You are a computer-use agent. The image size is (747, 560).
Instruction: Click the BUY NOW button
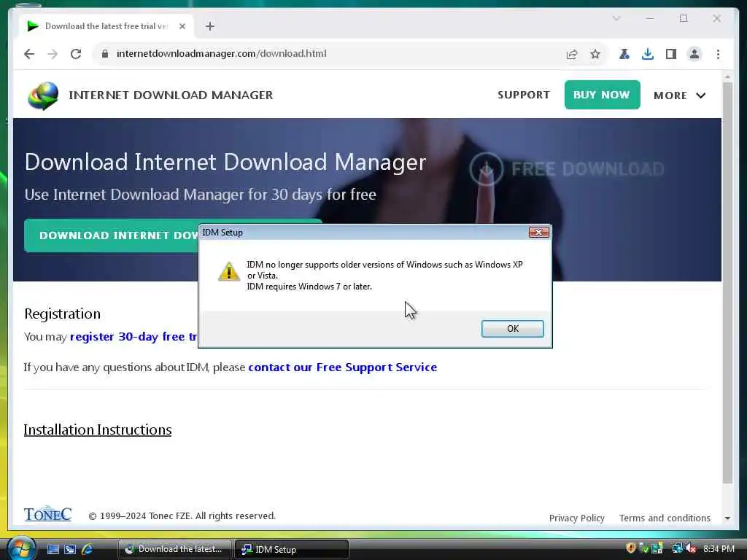(602, 95)
